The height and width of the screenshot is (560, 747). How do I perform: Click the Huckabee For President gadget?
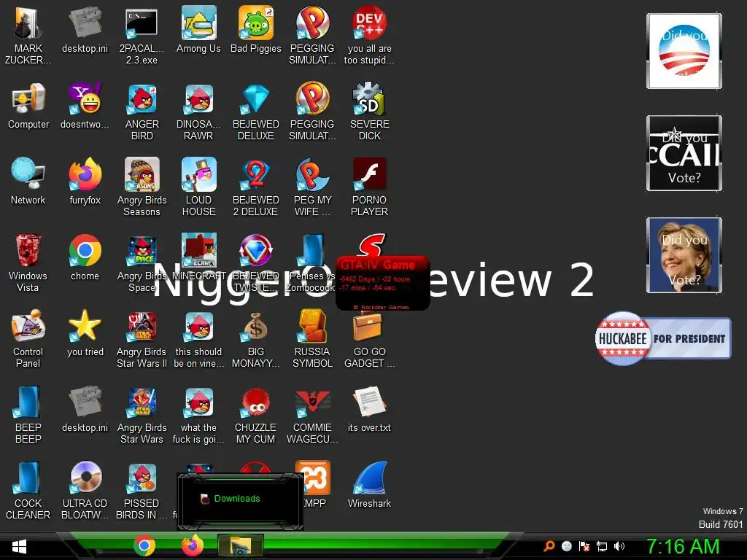pyautogui.click(x=662, y=338)
